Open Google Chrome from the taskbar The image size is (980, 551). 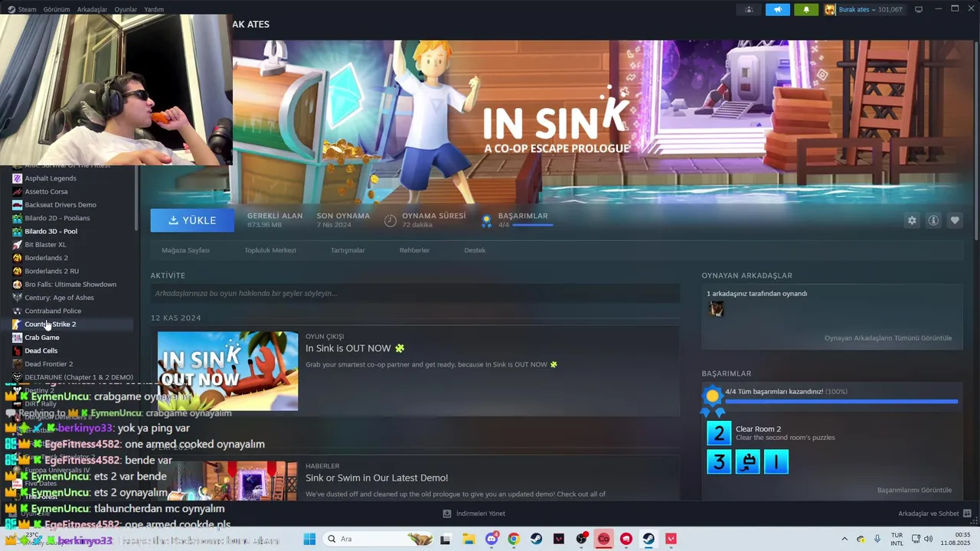[x=514, y=539]
